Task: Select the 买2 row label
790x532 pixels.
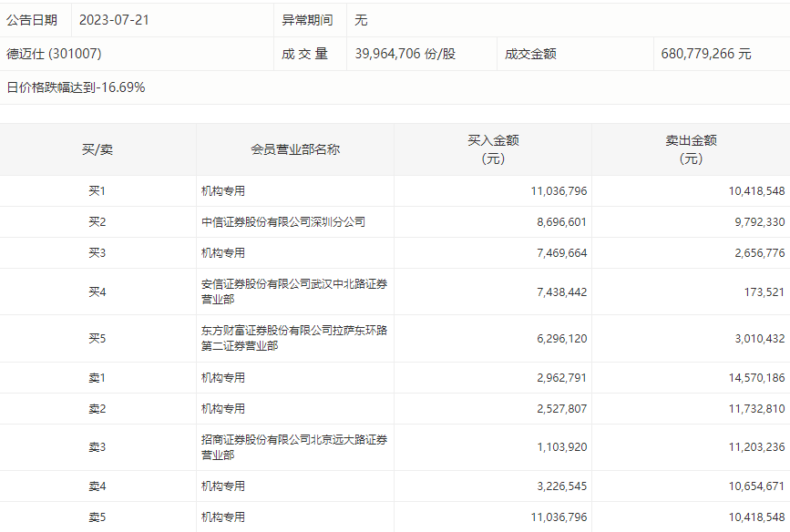Action: (97, 222)
